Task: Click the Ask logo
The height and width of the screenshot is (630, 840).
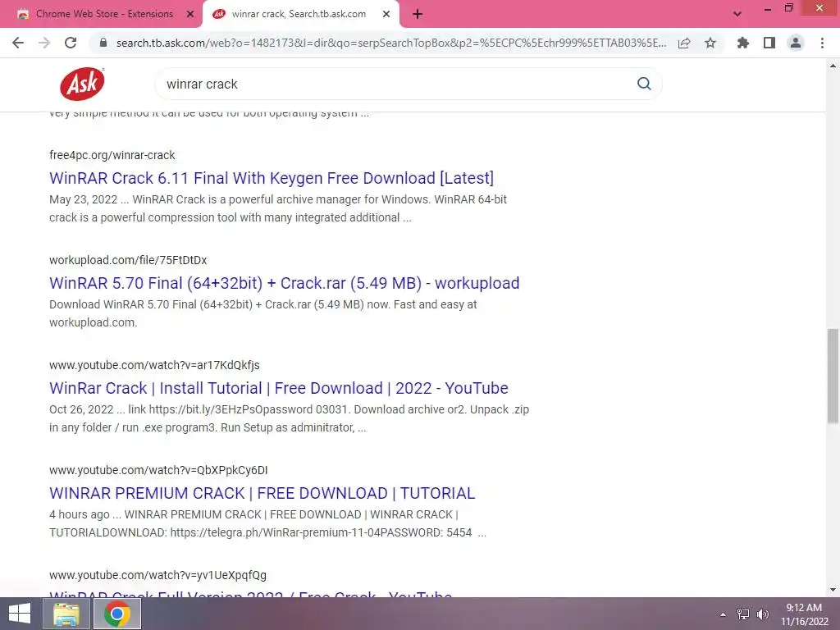Action: [82, 84]
